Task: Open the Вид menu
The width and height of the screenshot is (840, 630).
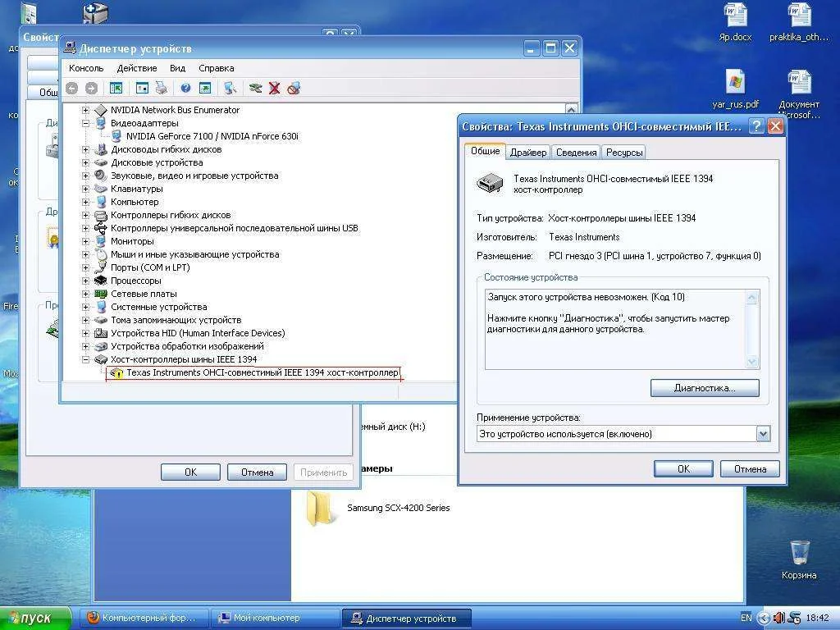Action: click(177, 68)
